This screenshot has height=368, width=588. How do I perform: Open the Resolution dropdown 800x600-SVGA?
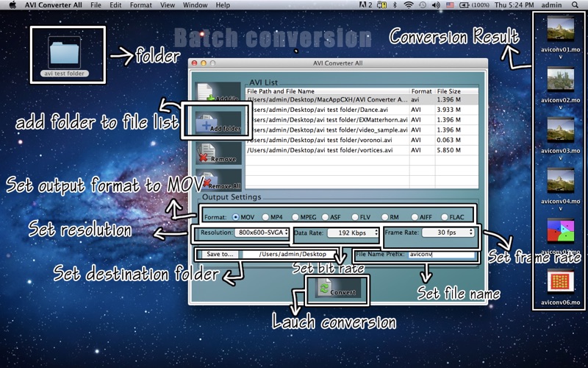pyautogui.click(x=262, y=233)
